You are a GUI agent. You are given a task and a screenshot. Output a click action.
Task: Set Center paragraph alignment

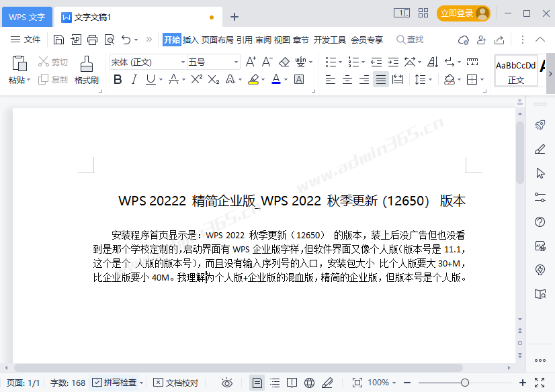pyautogui.click(x=347, y=79)
